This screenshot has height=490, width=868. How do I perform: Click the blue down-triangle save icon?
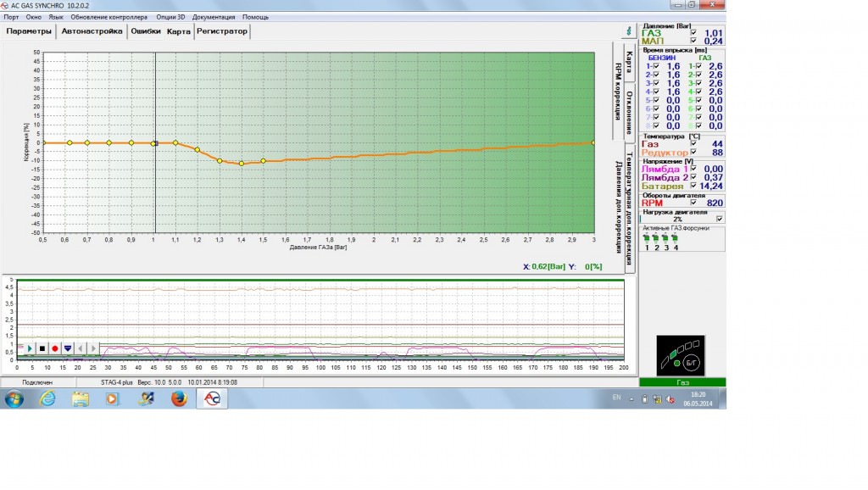(x=68, y=348)
